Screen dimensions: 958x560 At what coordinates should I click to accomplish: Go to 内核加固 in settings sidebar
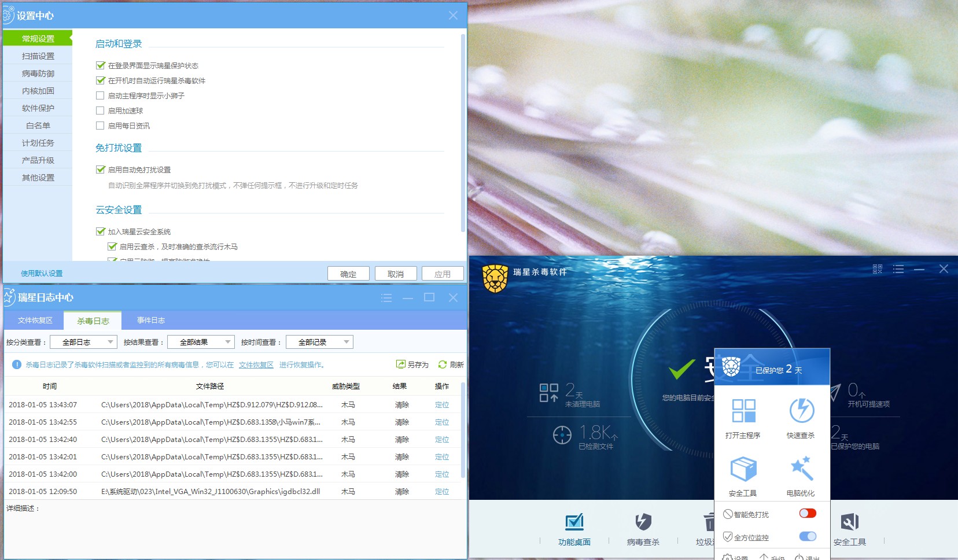point(38,91)
